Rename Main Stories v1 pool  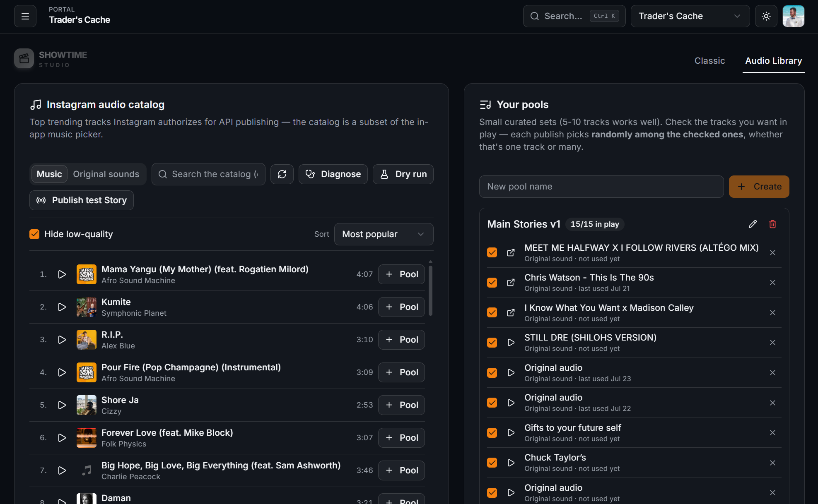(753, 224)
